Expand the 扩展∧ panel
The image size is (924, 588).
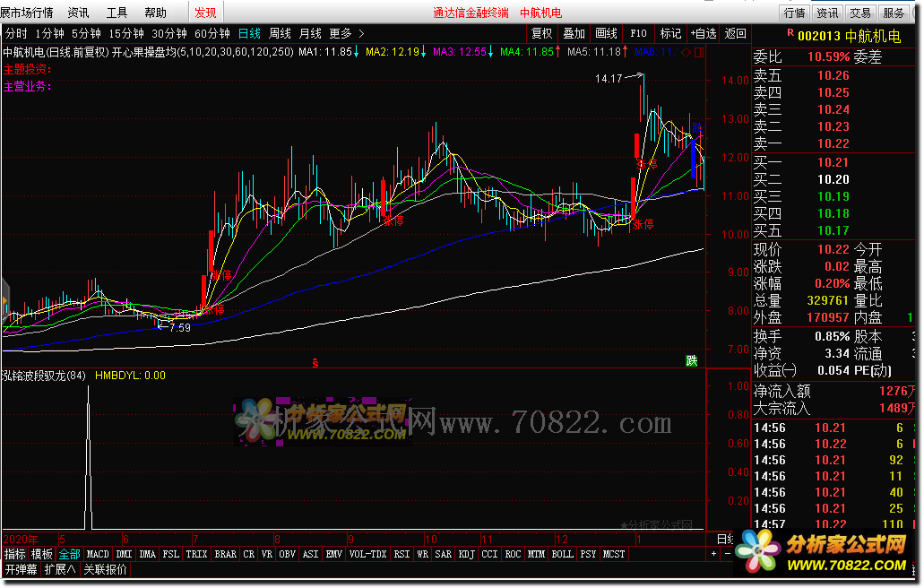[59, 570]
